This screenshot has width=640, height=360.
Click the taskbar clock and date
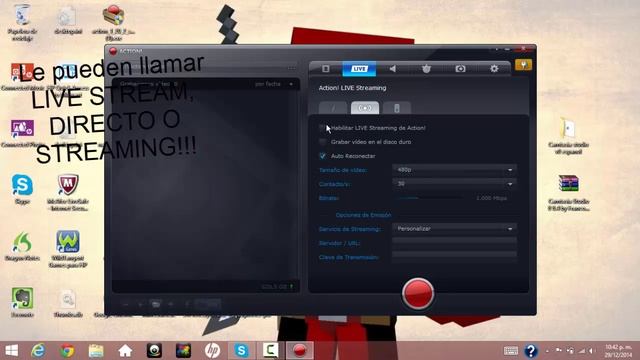618,351
